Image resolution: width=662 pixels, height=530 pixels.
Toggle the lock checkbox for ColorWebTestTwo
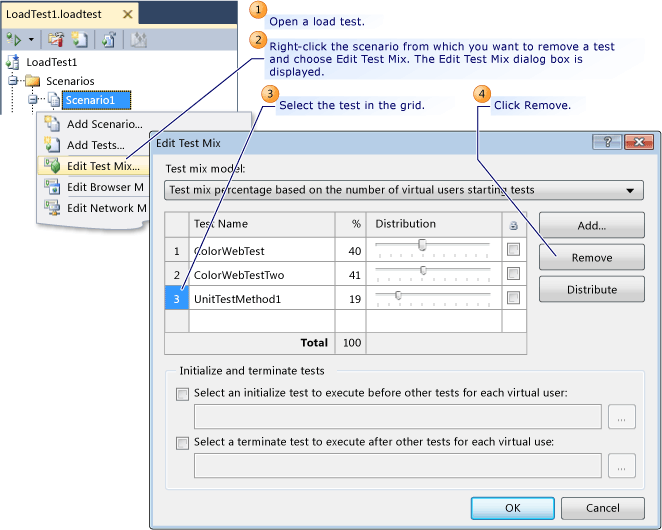click(x=513, y=274)
